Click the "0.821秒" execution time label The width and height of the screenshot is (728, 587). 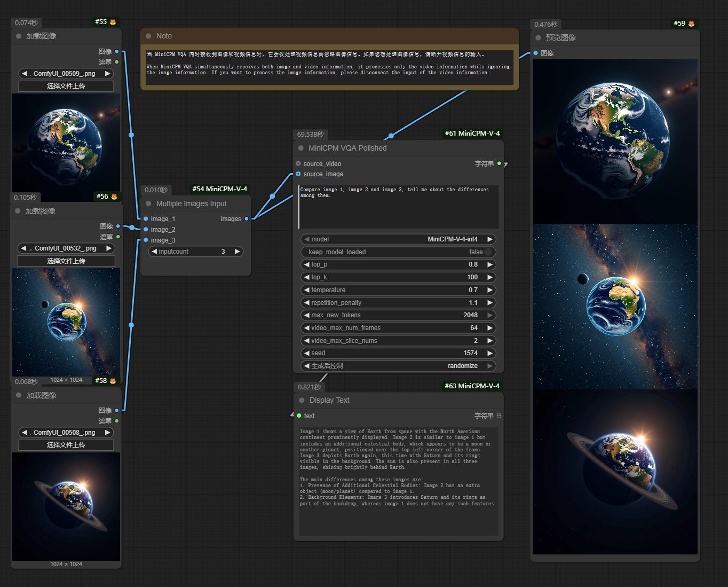[310, 387]
